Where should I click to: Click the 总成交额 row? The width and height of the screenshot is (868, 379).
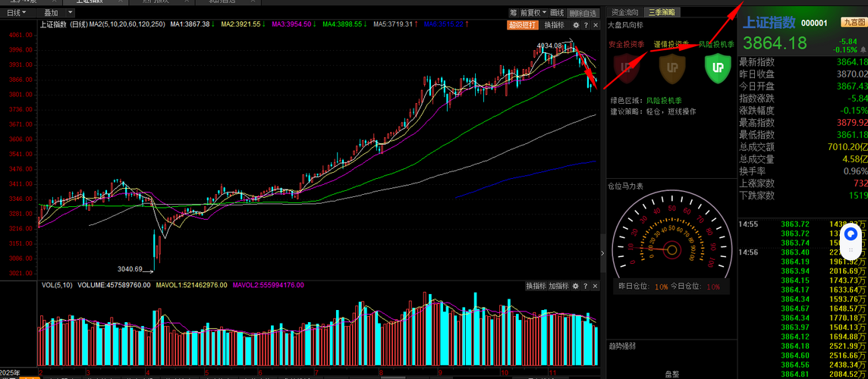[804, 147]
